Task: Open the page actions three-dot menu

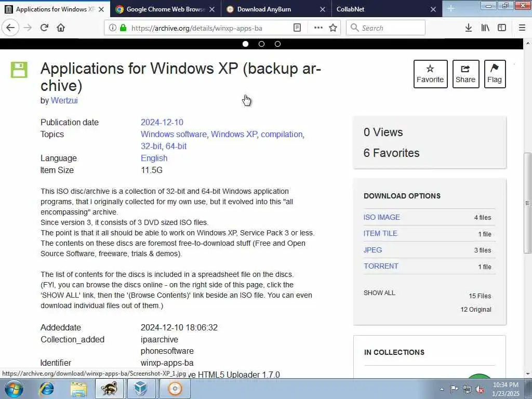Action: (x=318, y=28)
